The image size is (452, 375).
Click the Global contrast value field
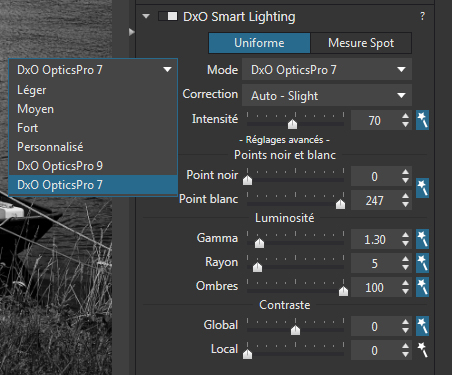[375, 326]
